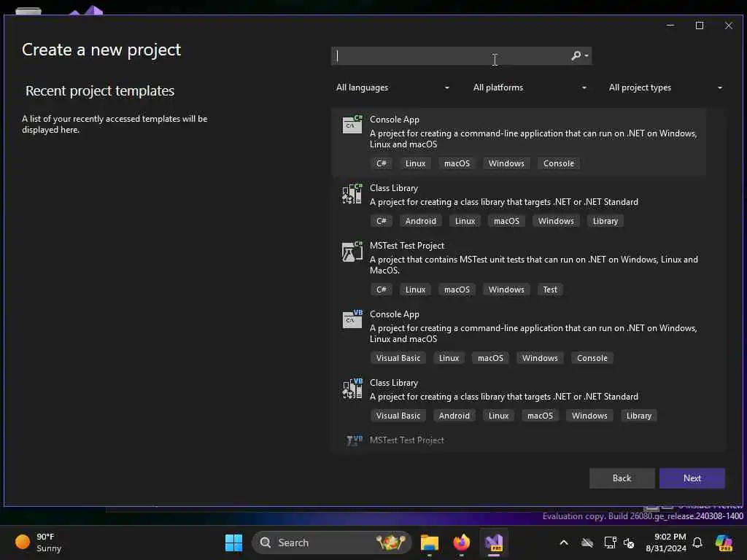Click Console tag on C# Console App
This screenshot has width=747, height=560.
pos(558,163)
